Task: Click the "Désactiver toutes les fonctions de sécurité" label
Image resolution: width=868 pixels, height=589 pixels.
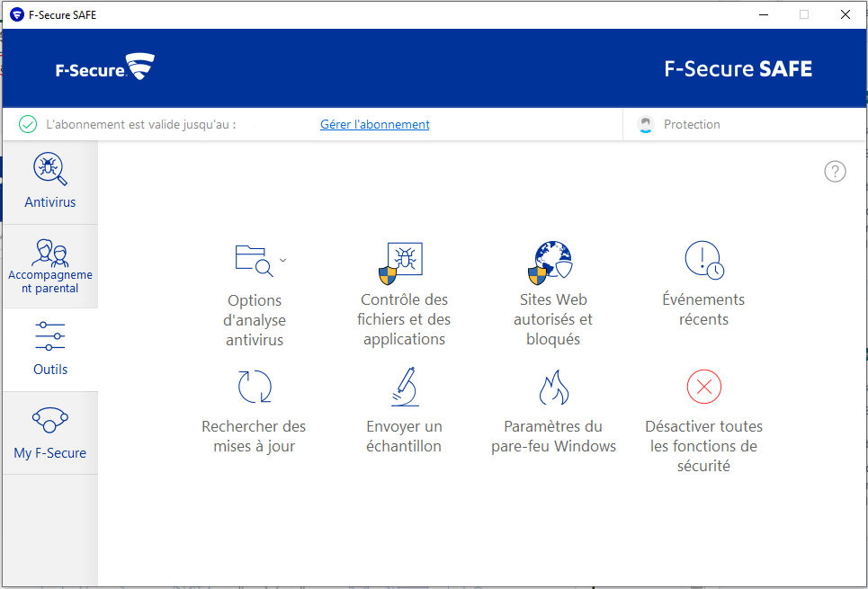Action: (703, 446)
